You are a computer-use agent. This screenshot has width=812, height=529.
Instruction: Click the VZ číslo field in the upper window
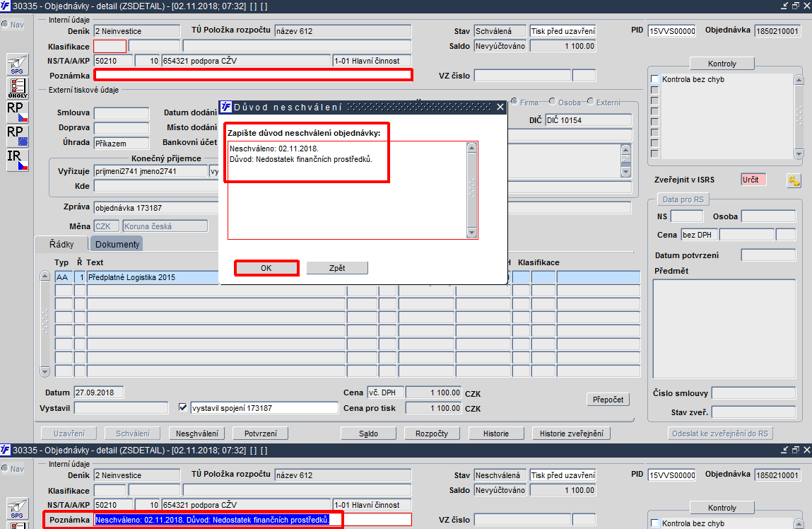(522, 76)
